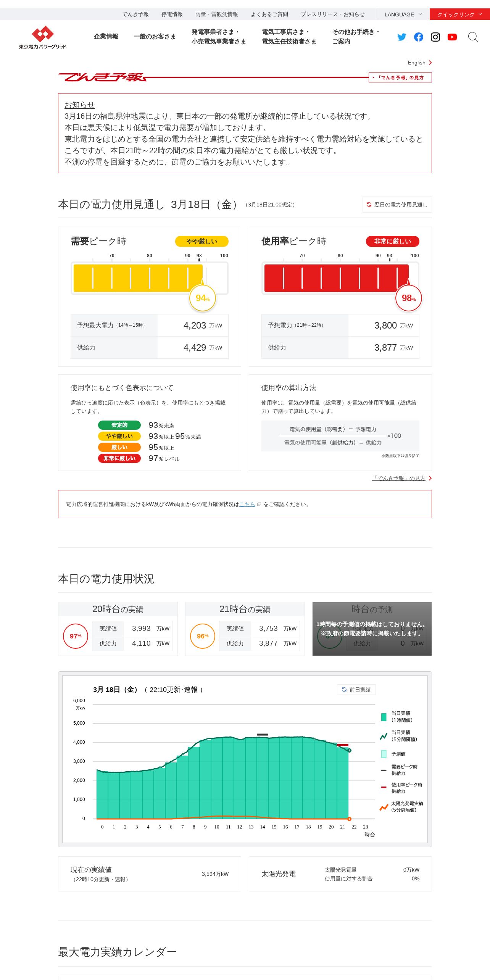Click the やや厳しい status badge at 需要ピーク時
The height and width of the screenshot is (980, 490).
pyautogui.click(x=202, y=241)
